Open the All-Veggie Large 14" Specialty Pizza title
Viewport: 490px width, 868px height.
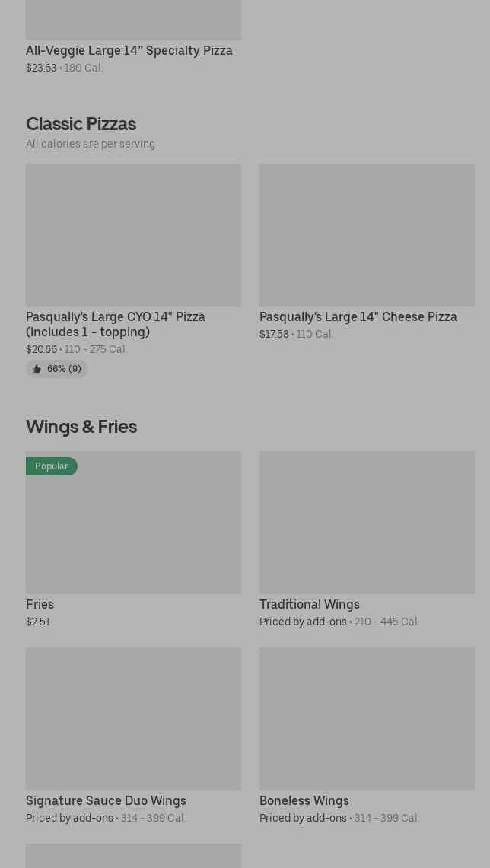[x=129, y=50]
